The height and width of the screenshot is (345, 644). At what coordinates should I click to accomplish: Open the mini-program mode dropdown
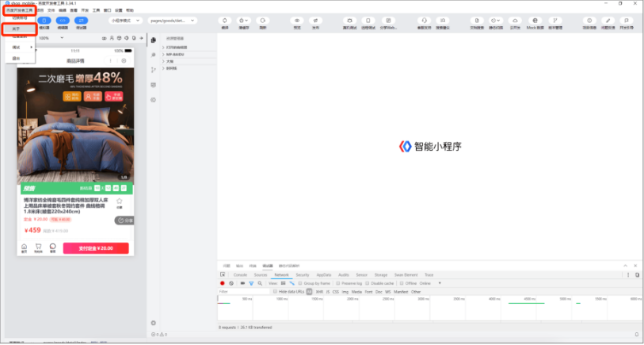pos(126,20)
